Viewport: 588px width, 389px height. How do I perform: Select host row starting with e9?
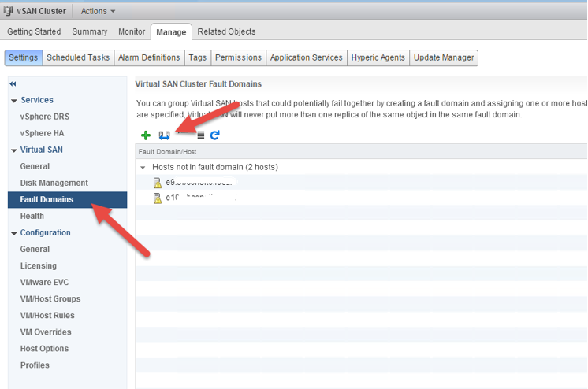(361, 183)
